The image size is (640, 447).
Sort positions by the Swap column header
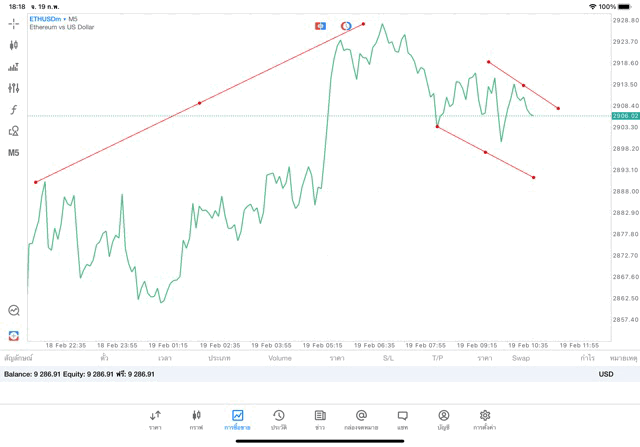(521, 357)
